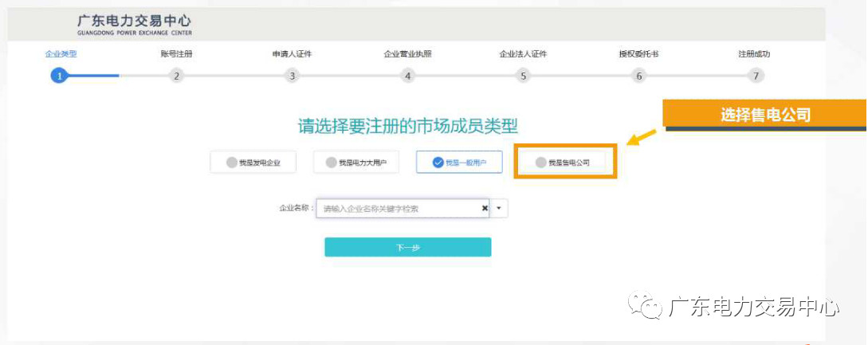The width and height of the screenshot is (868, 345).
Task: Click the step 4 circle icon
Action: point(408,76)
